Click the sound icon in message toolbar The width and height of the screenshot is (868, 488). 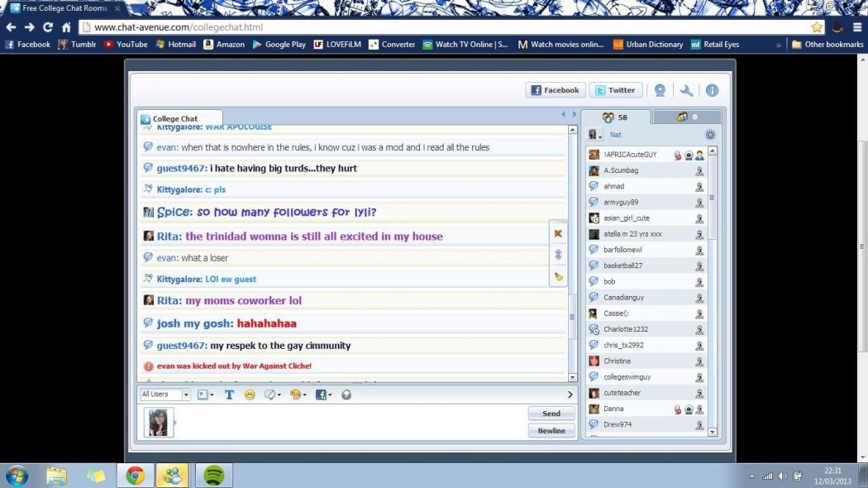(x=346, y=395)
